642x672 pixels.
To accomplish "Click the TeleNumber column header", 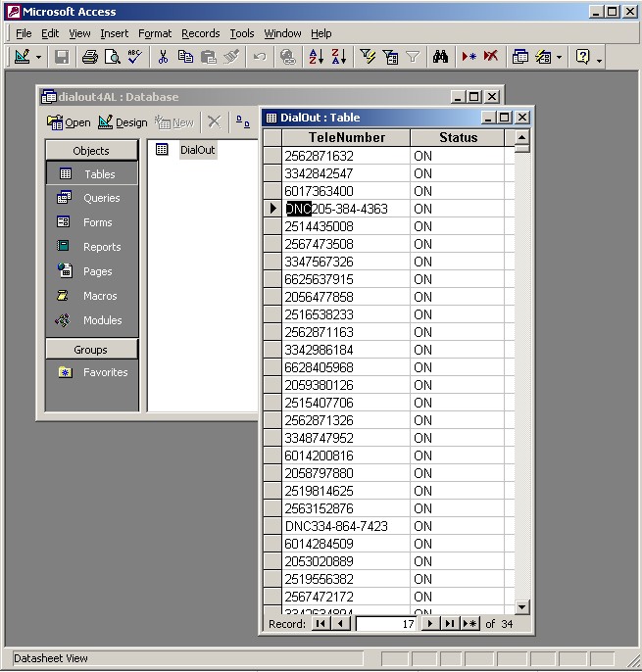I will (x=346, y=137).
